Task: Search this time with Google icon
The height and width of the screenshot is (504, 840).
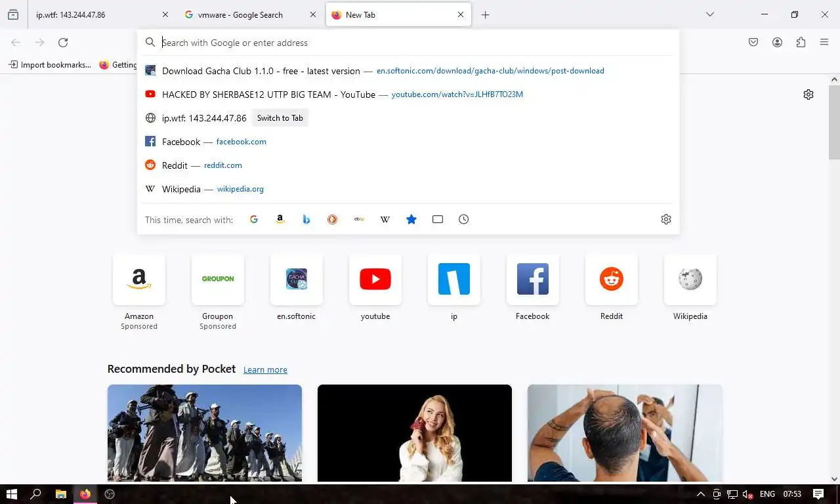Action: point(254,219)
